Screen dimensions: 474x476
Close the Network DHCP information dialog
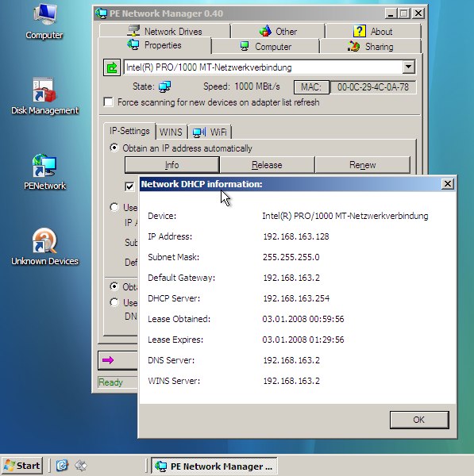pyautogui.click(x=448, y=184)
